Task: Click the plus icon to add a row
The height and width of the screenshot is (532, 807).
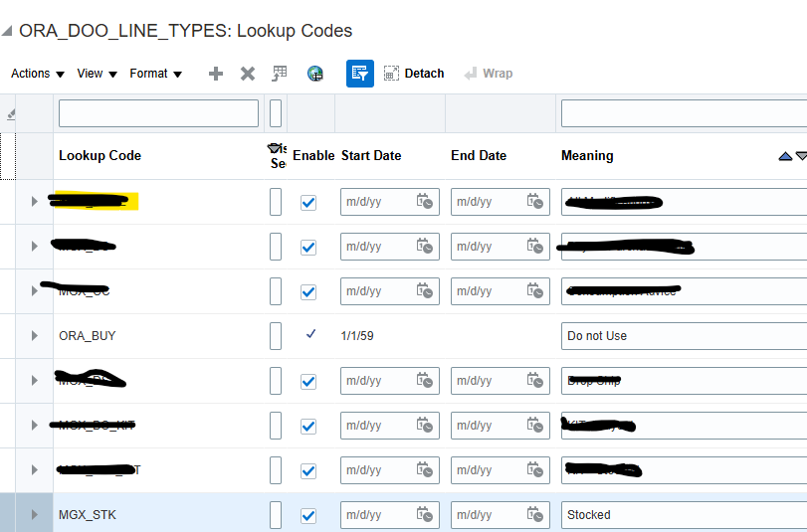Action: click(216, 74)
